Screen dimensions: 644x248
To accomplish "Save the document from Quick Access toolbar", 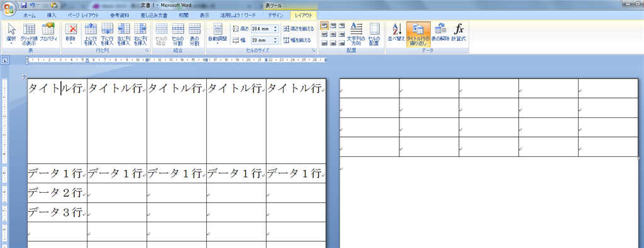I will click(x=24, y=6).
